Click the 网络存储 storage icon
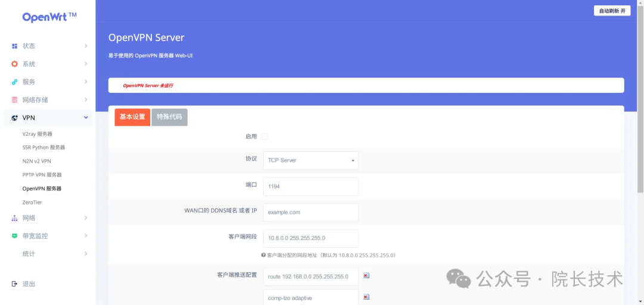This screenshot has height=305, width=644. pos(15,99)
